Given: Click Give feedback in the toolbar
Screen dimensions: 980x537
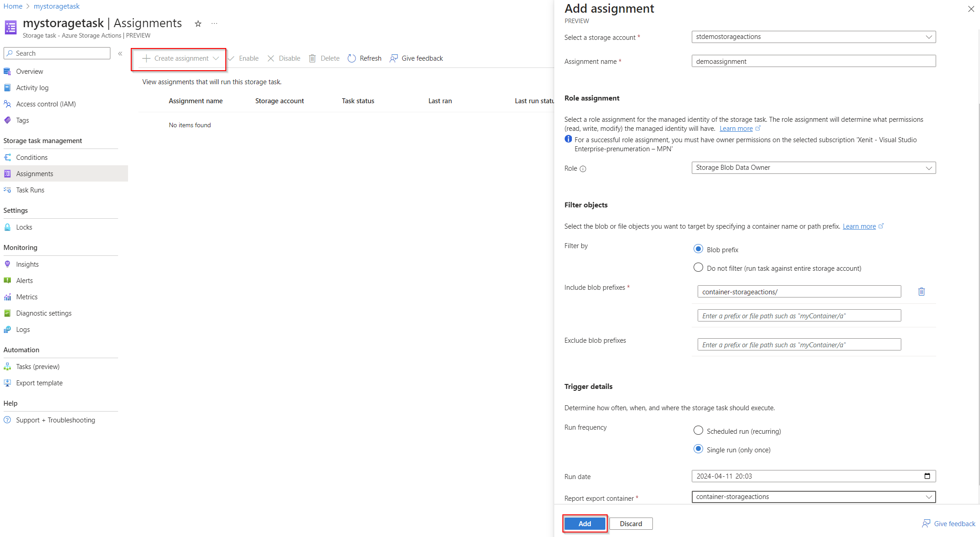Looking at the screenshot, I should point(416,58).
